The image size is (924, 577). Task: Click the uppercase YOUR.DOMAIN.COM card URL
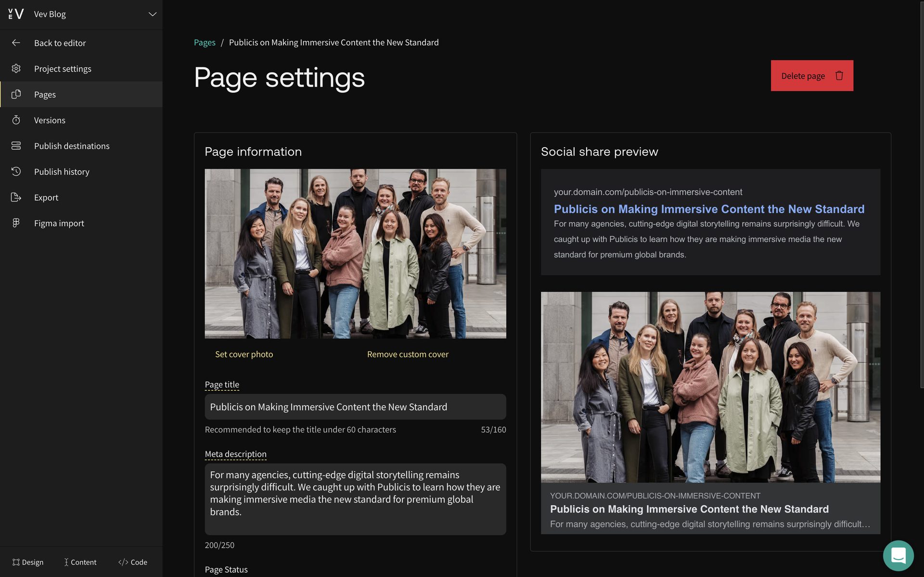coord(655,496)
